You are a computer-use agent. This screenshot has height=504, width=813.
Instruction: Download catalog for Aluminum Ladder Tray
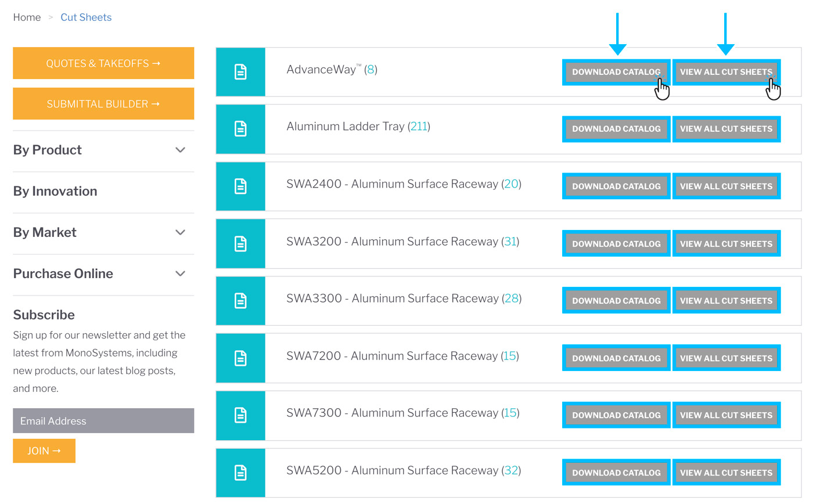(616, 129)
